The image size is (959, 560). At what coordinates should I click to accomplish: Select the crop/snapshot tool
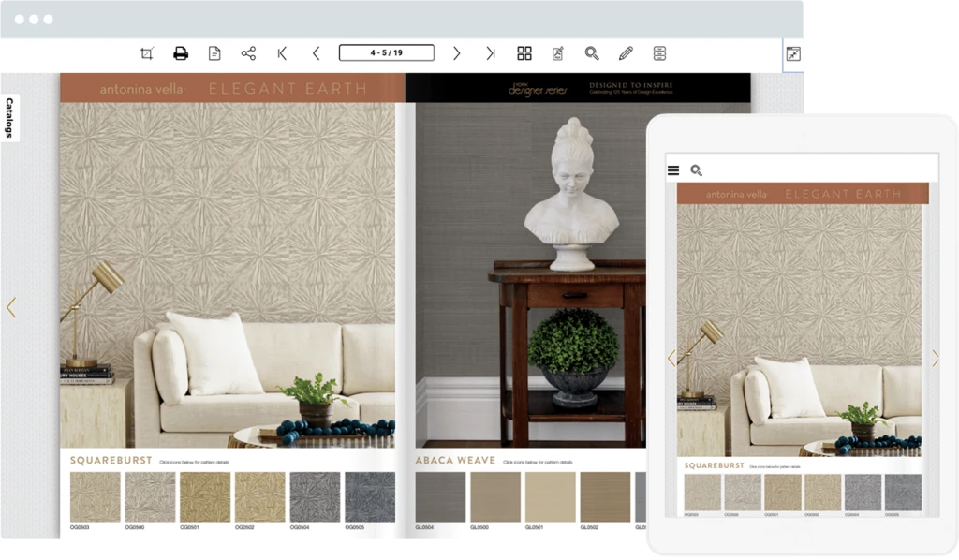pyautogui.click(x=145, y=52)
